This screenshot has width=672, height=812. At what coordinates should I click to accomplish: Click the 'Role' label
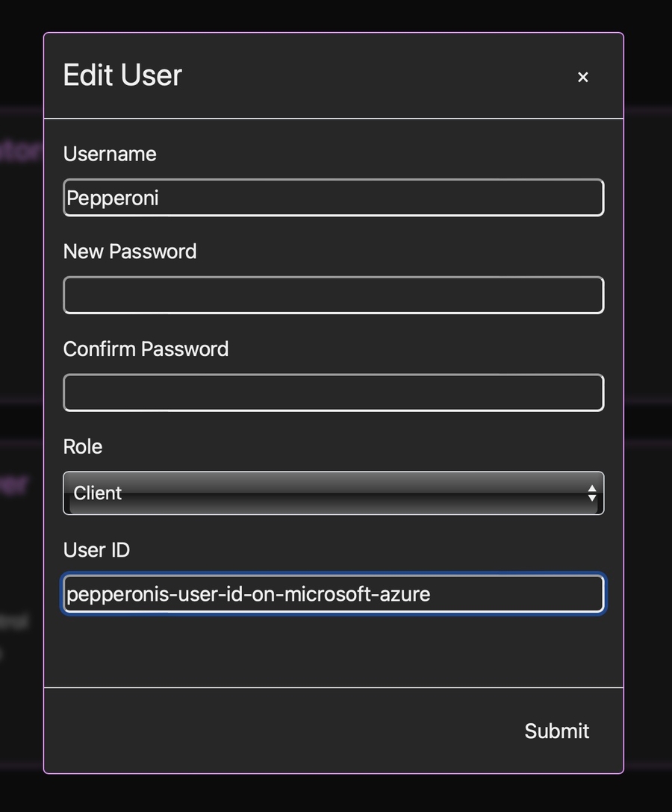click(x=83, y=446)
